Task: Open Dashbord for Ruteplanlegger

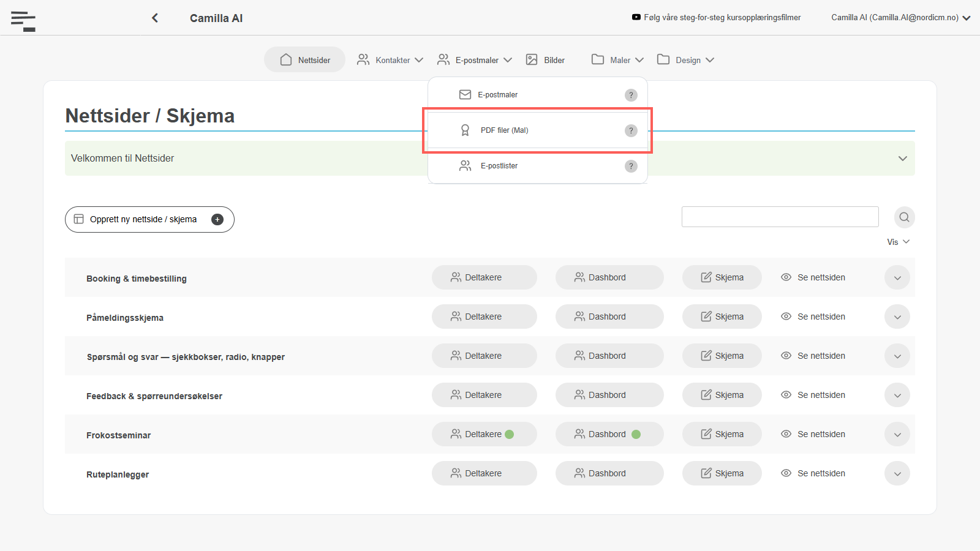Action: (609, 473)
